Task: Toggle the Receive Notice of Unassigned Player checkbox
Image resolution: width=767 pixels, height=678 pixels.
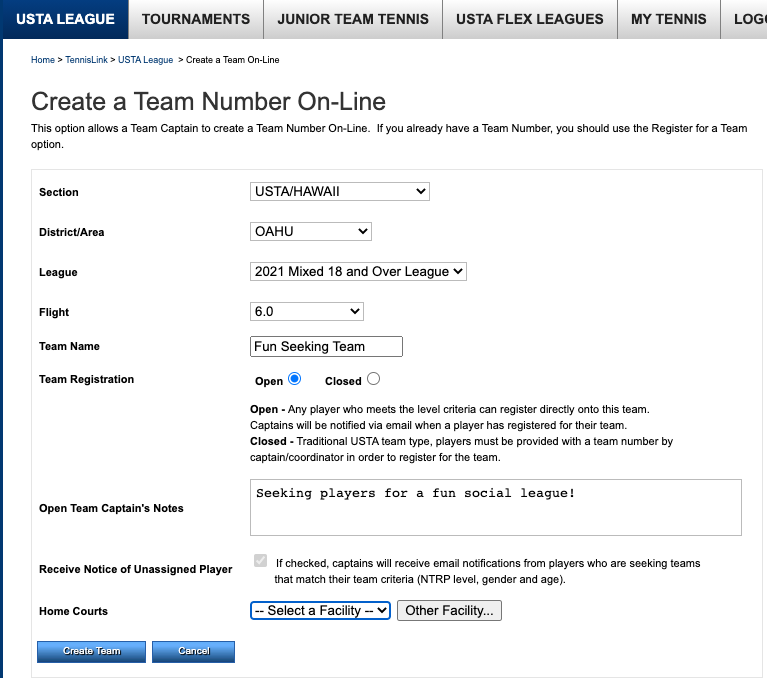Action: 261,562
